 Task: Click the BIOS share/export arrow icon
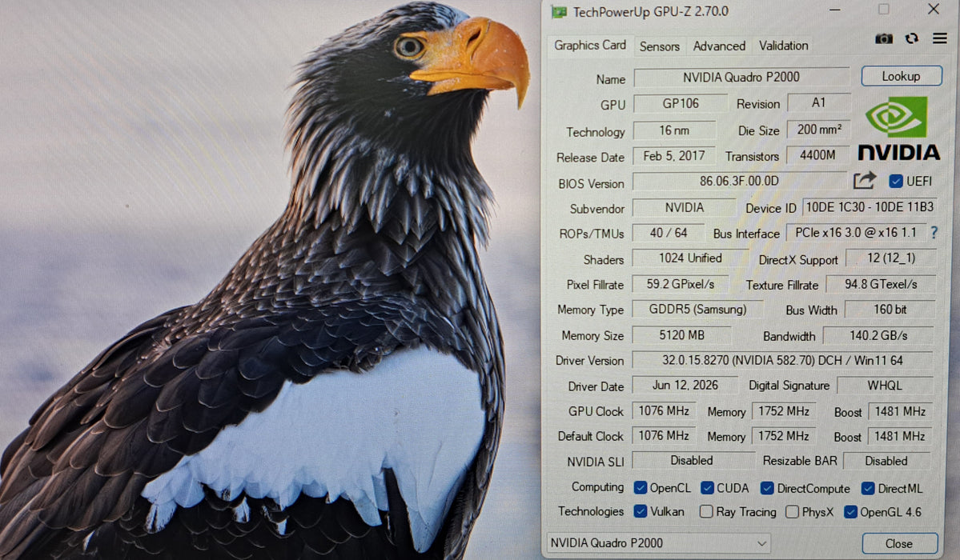coord(865,181)
